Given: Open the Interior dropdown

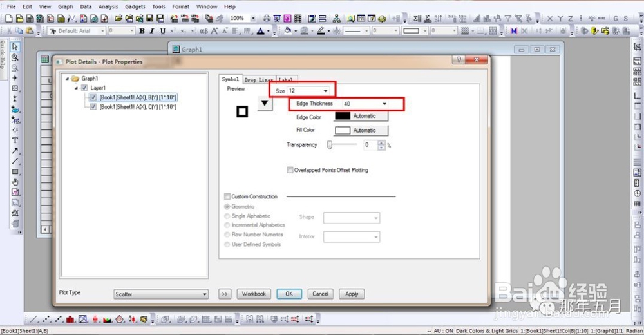Looking at the screenshot, I should (x=352, y=237).
